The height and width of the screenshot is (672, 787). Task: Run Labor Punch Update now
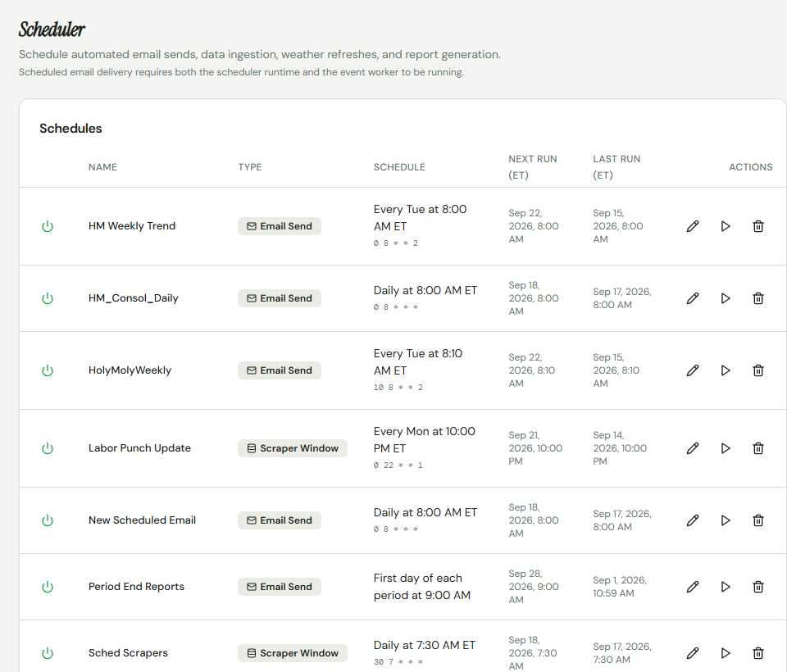[726, 448]
